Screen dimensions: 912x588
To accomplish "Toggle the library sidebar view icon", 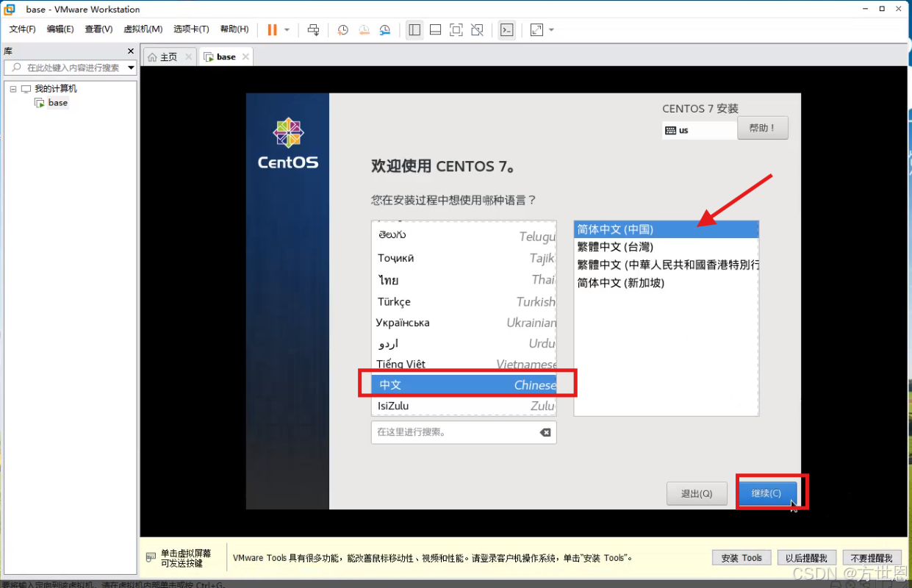I will tap(414, 30).
